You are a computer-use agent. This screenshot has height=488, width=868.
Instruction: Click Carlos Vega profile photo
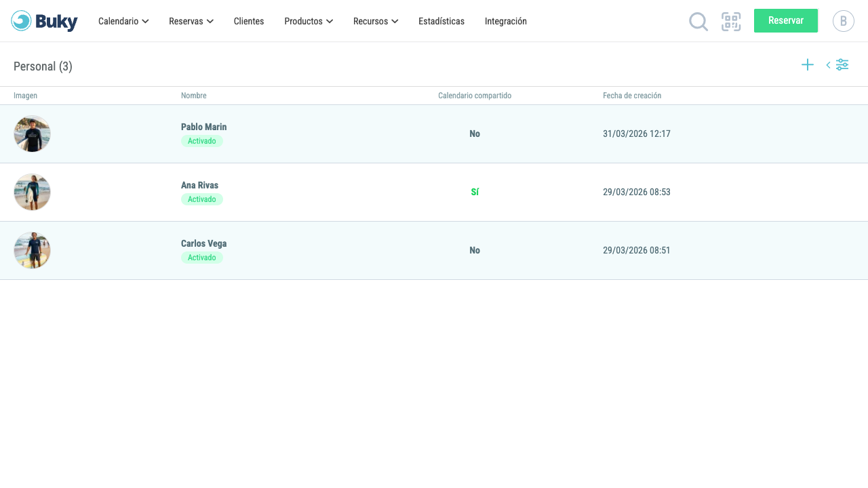32,250
